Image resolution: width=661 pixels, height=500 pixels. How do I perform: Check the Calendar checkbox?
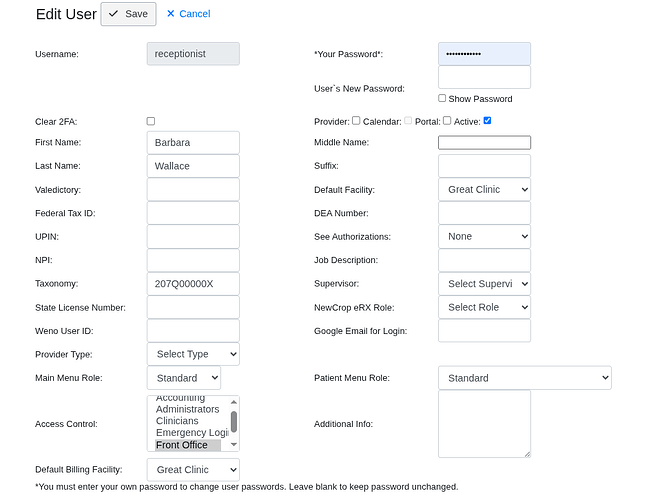[x=408, y=121]
